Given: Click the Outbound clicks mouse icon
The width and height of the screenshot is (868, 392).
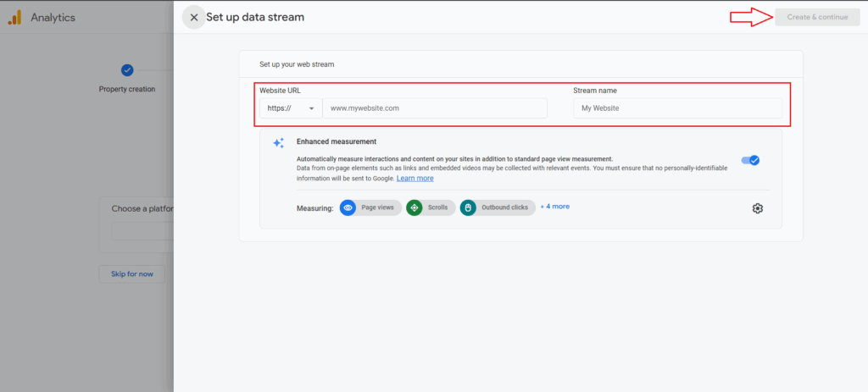Looking at the screenshot, I should tap(468, 207).
